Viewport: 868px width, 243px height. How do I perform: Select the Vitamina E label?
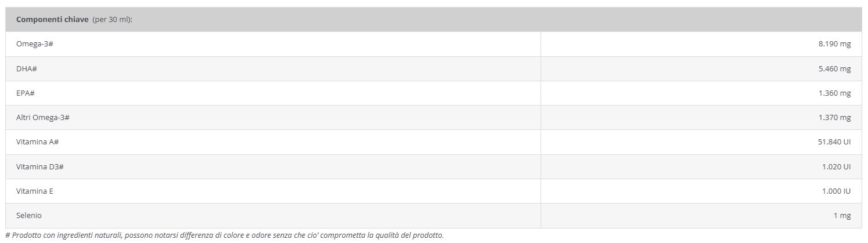tap(35, 191)
